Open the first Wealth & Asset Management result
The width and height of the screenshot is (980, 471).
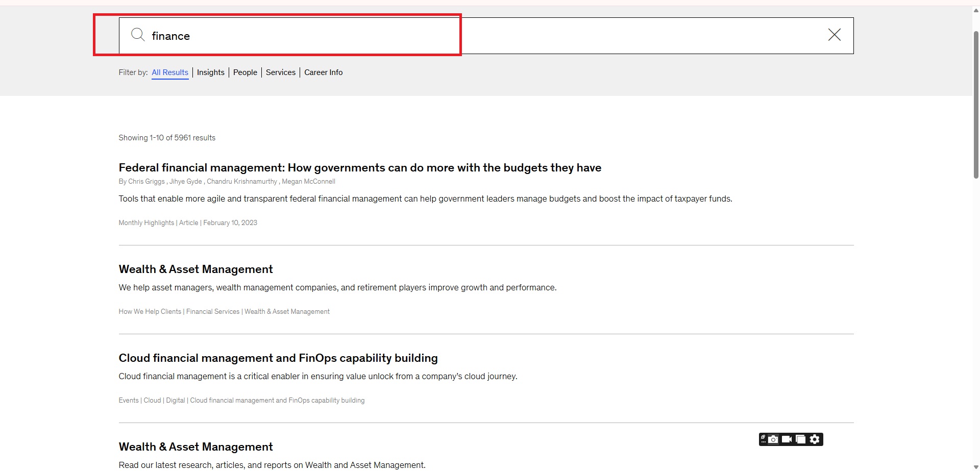coord(195,269)
